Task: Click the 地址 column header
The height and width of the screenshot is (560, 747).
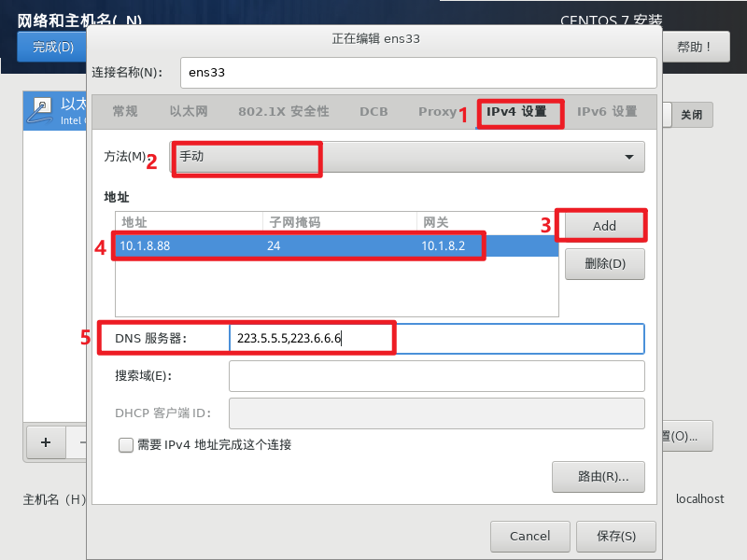Action: pyautogui.click(x=189, y=222)
